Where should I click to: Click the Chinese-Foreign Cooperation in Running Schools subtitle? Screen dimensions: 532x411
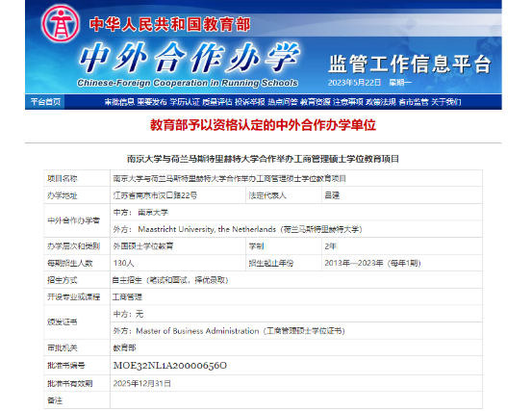tap(188, 83)
